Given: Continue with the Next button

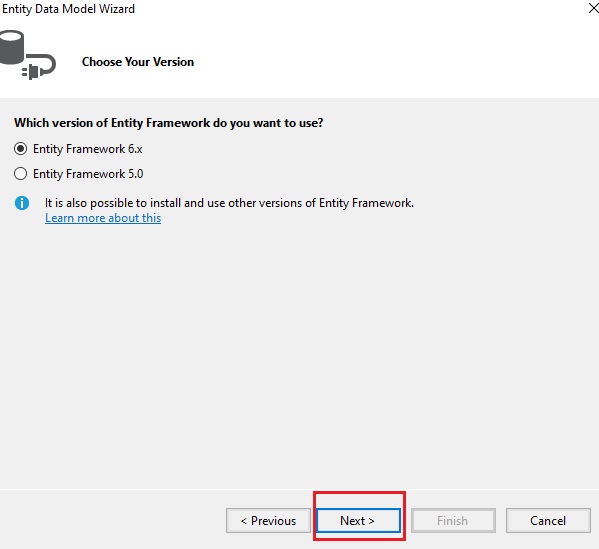Looking at the screenshot, I should coord(358,520).
